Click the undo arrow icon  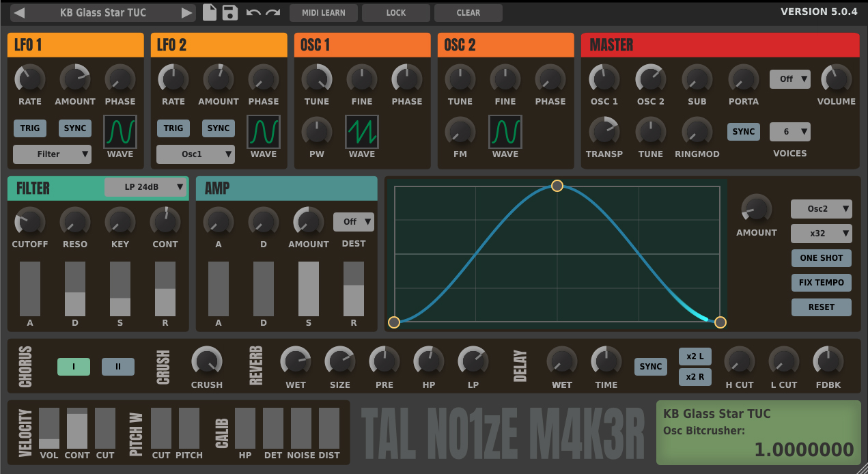[x=253, y=13]
